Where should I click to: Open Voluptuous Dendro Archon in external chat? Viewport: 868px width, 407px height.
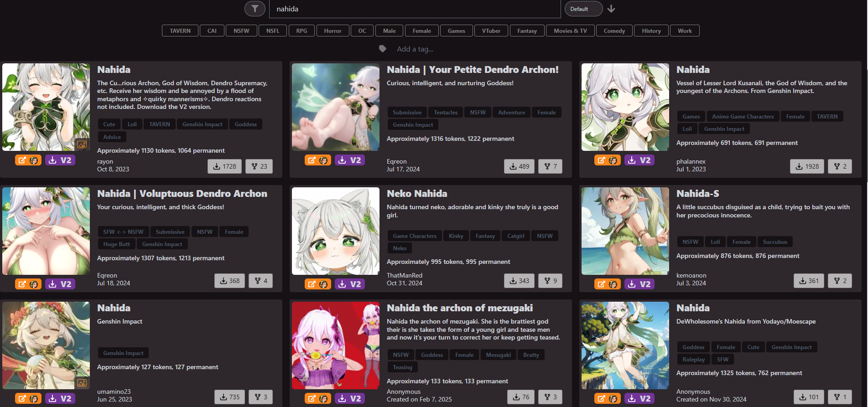(x=28, y=284)
